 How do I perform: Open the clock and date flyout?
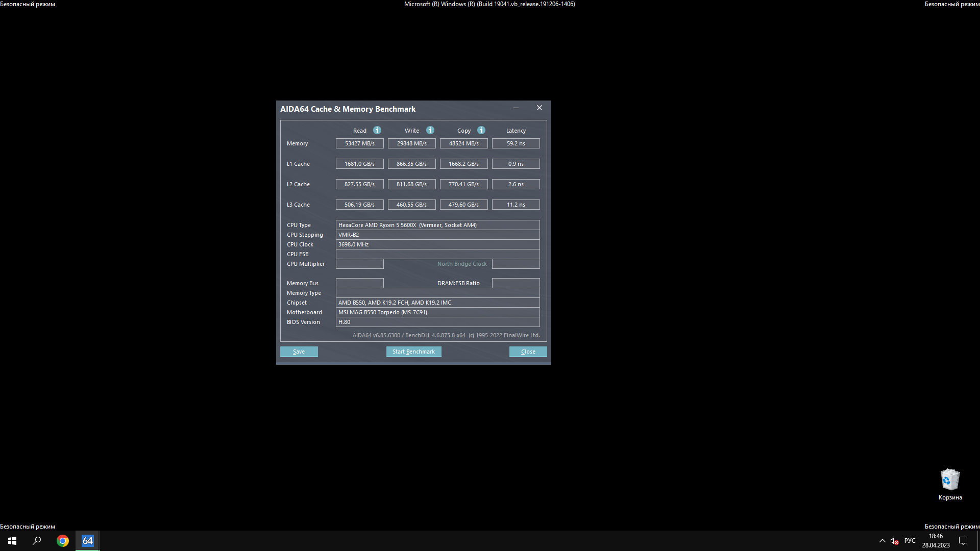tap(936, 541)
